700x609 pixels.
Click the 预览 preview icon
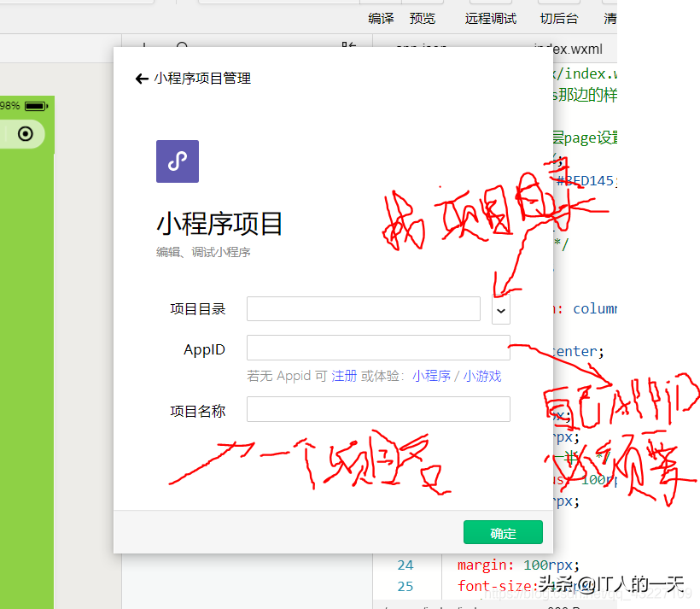pos(422,17)
